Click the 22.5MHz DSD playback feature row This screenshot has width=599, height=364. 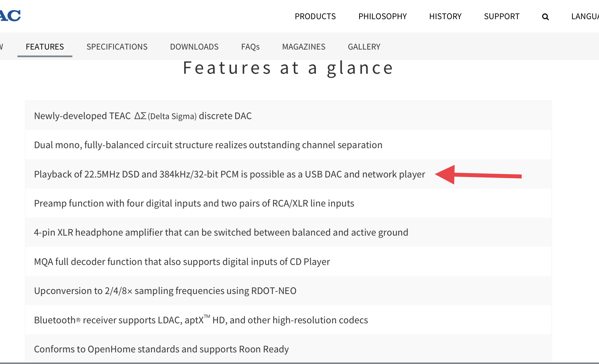click(288, 174)
